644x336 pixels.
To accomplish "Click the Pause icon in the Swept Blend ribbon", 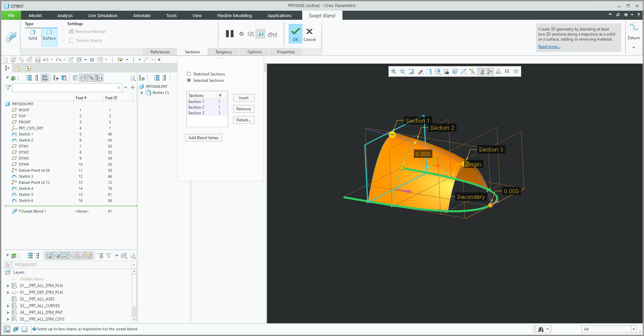I will (229, 34).
